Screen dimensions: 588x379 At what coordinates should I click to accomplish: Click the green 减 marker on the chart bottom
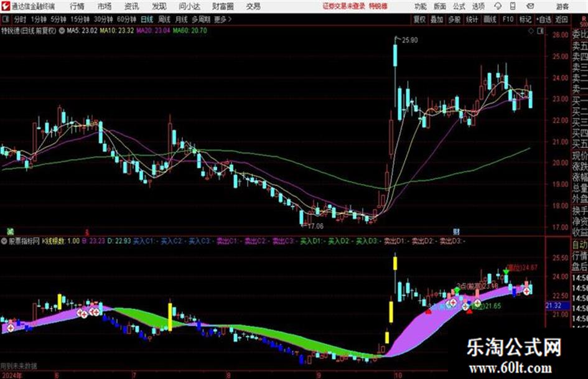(x=10, y=231)
